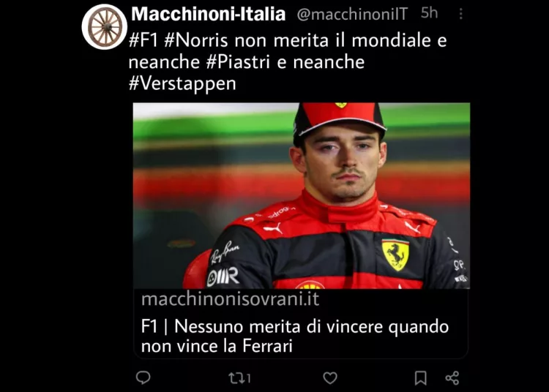Follow the #F1 hashtag
549x392 pixels.
pos(144,40)
